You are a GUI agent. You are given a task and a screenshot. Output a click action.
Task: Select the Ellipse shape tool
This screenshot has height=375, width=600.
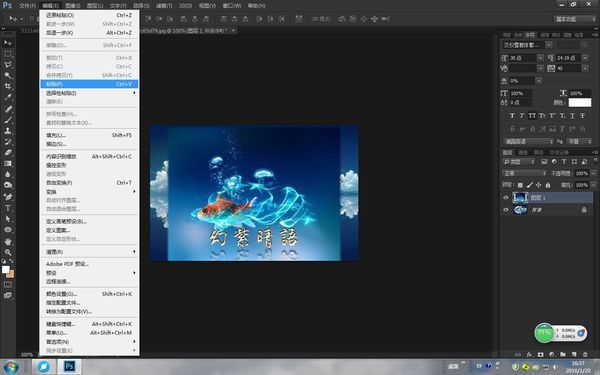[x=8, y=230]
